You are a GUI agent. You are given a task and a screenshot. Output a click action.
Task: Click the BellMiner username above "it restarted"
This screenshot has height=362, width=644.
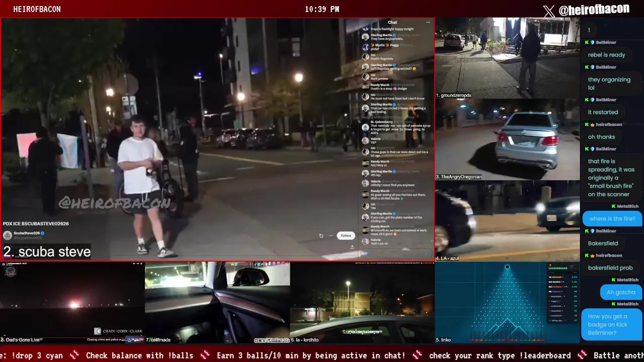[606, 100]
